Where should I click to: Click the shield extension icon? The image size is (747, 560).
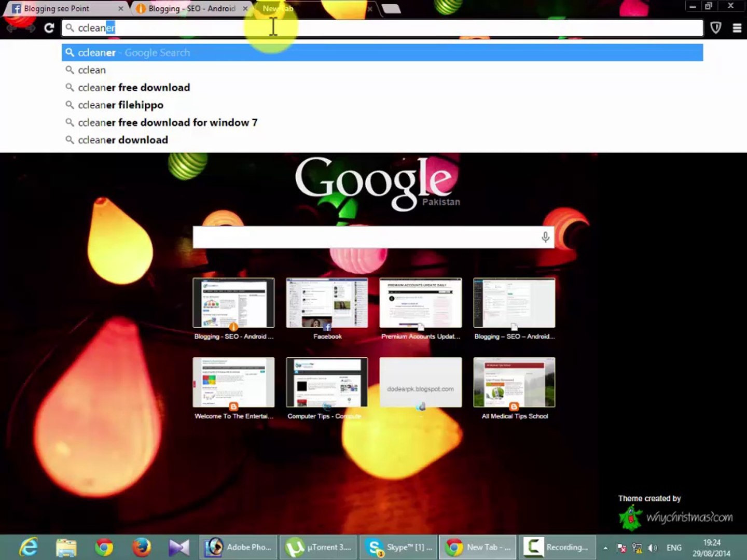(x=716, y=28)
